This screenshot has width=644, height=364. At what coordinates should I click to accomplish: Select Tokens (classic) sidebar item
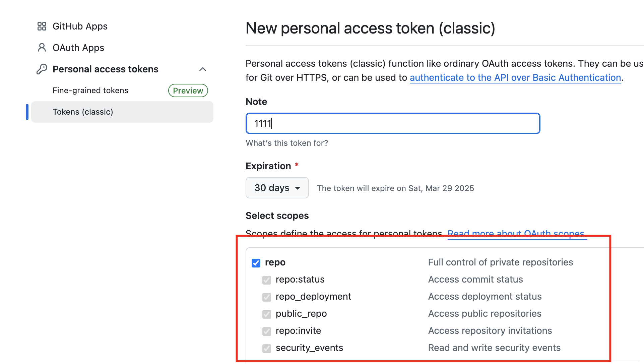(x=122, y=112)
